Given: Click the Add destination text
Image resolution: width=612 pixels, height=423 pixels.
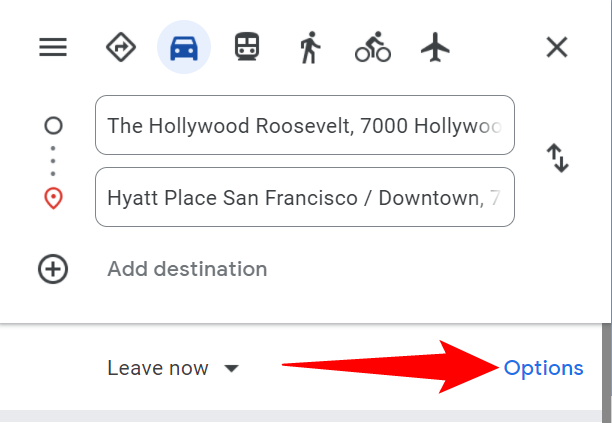Looking at the screenshot, I should 187,269.
